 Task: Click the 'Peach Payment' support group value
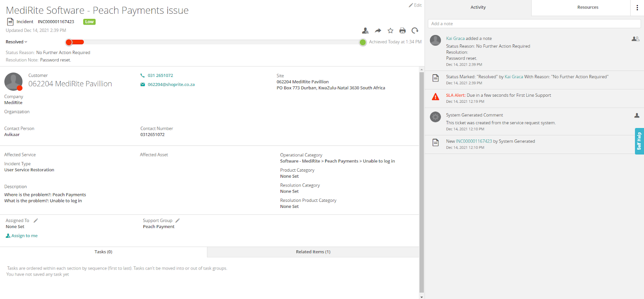click(159, 227)
